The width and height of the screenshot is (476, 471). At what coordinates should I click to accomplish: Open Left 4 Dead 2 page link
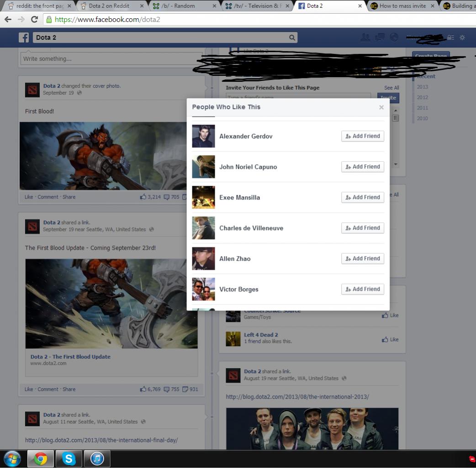261,335
